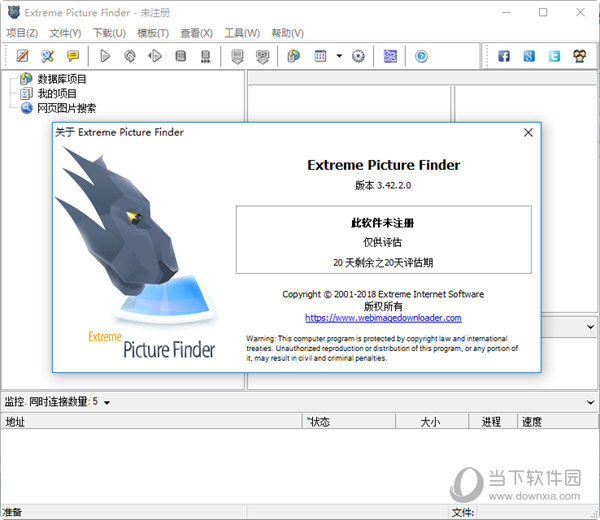Open settings via the gear icon
This screenshot has height=520, width=600.
[358, 56]
